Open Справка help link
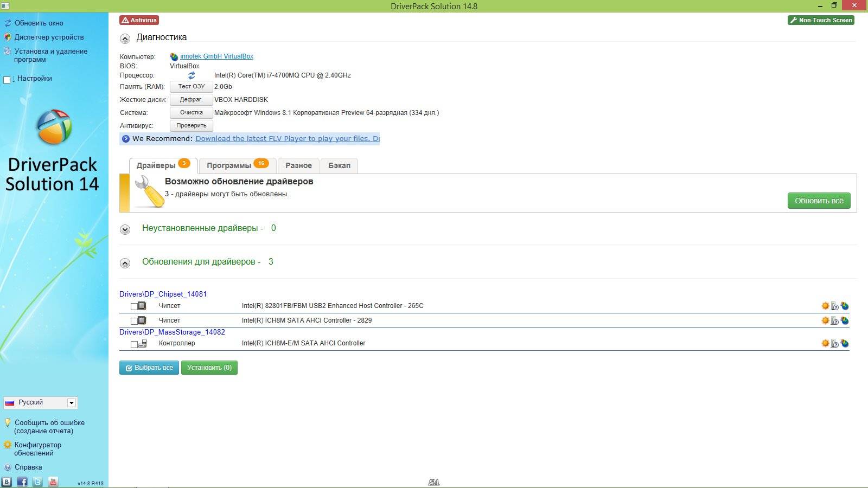This screenshot has height=488, width=868. coord(28,467)
